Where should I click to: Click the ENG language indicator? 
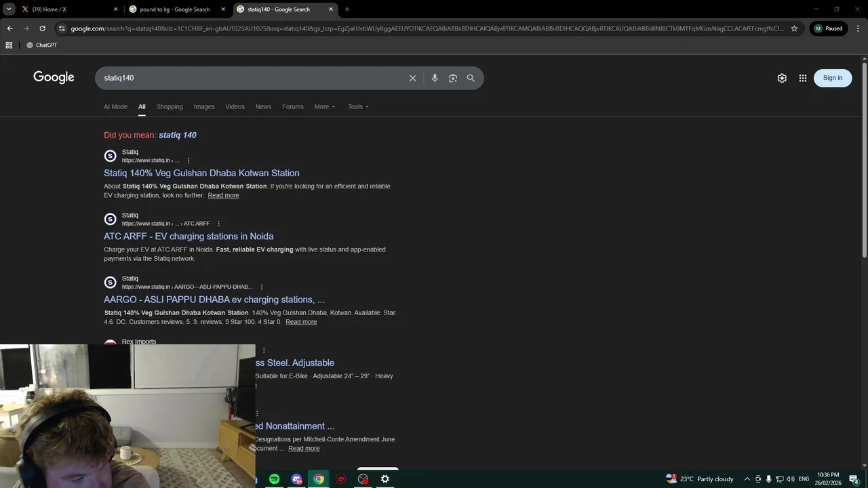click(804, 479)
